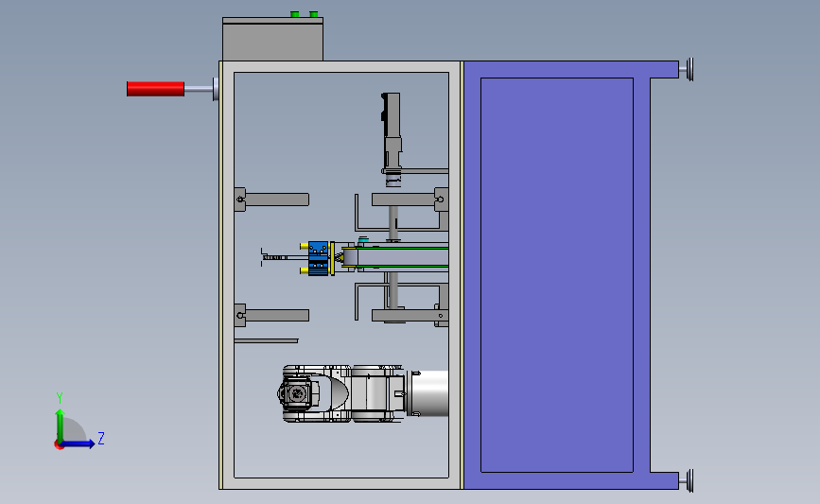Select the silver shaft beside red handle

click(x=199, y=89)
